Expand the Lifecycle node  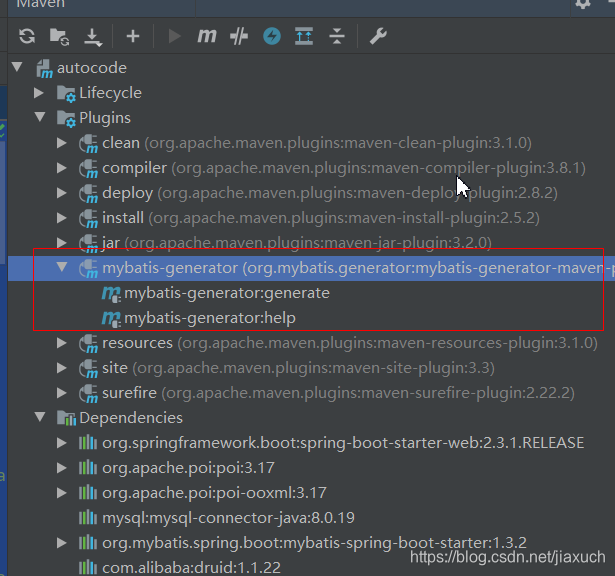[x=38, y=93]
